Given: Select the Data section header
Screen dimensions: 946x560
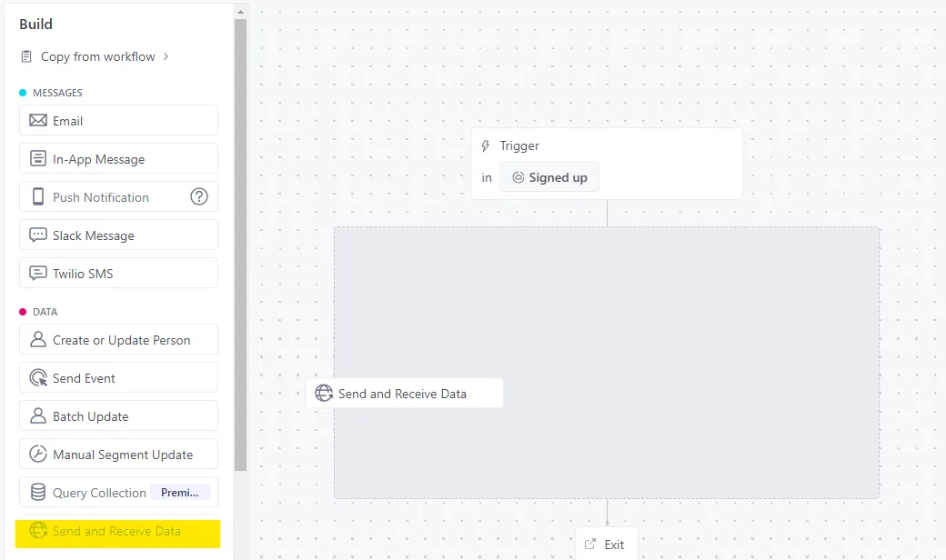Looking at the screenshot, I should [40, 311].
